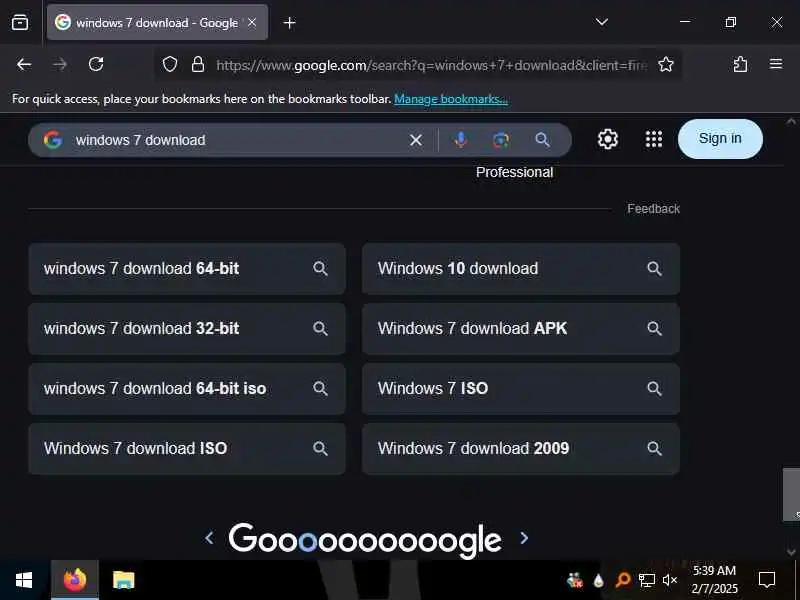Open Firefox View tabs button
Screen dimensions: 800x600
[x=20, y=22]
